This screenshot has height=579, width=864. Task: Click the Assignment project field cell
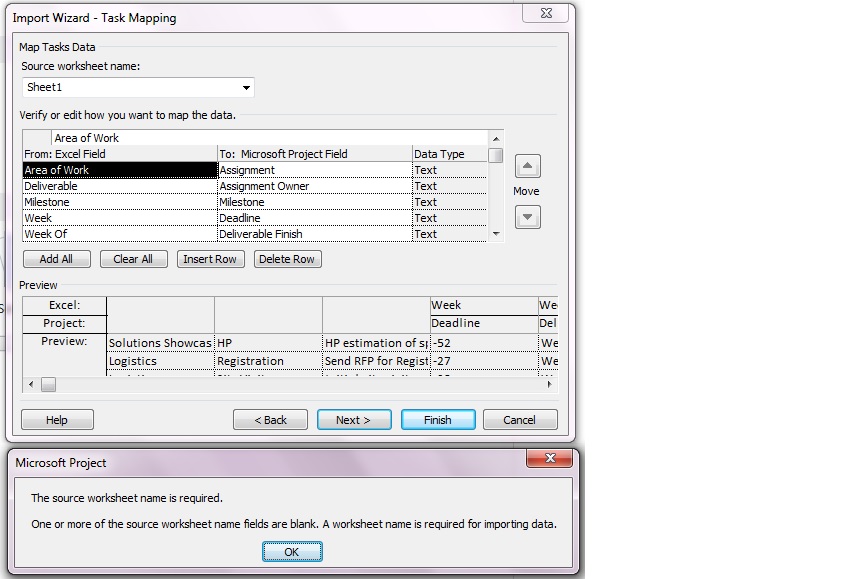click(315, 170)
